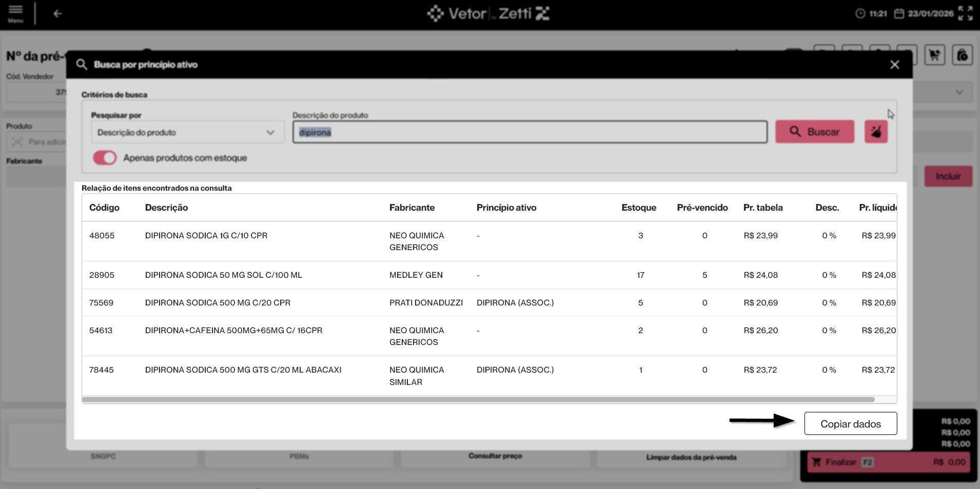
Task: Click the shopping cart icon button behind dialog
Action: click(x=934, y=55)
